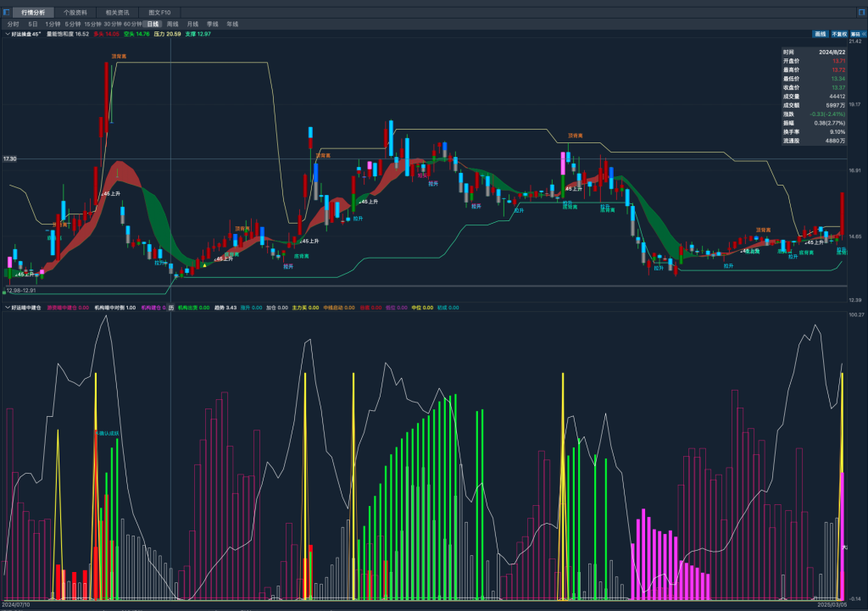This screenshot has height=611, width=868.
Task: Click the 100.27 sub-chart axis label
Action: pyautogui.click(x=856, y=314)
